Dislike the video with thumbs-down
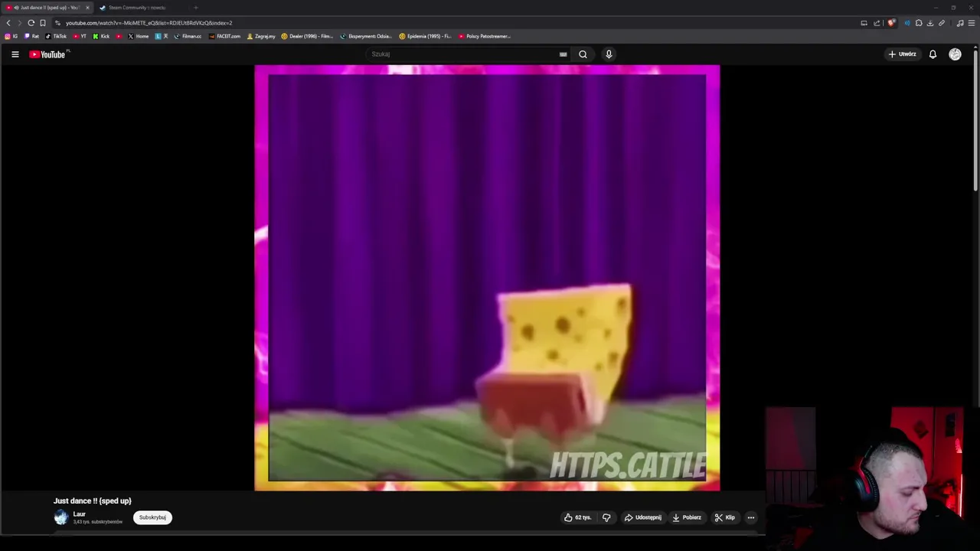980x551 pixels. (x=606, y=518)
